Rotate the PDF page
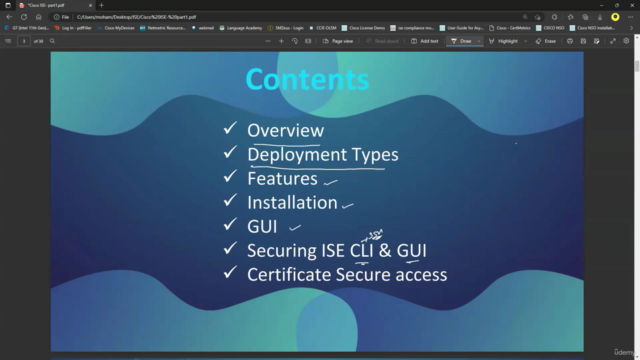Viewport: 640px width, 360px height. point(295,41)
